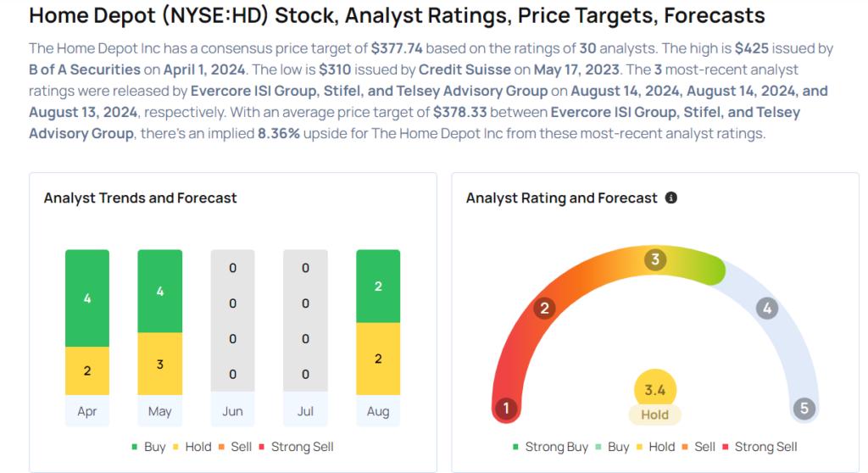
Task: Click the yellow Hold segment of Aug bar
Action: 378,359
